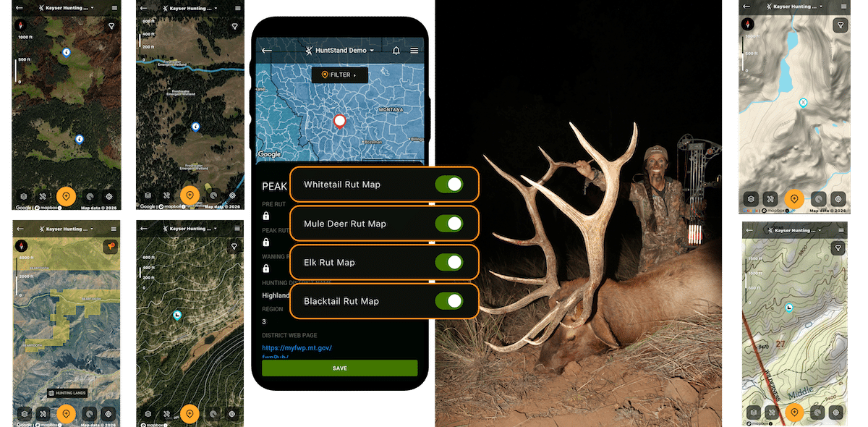Screen dimensions: 868x427
Task: Tap the compass on the yellow Hunting Lands map
Action: [x=20, y=247]
